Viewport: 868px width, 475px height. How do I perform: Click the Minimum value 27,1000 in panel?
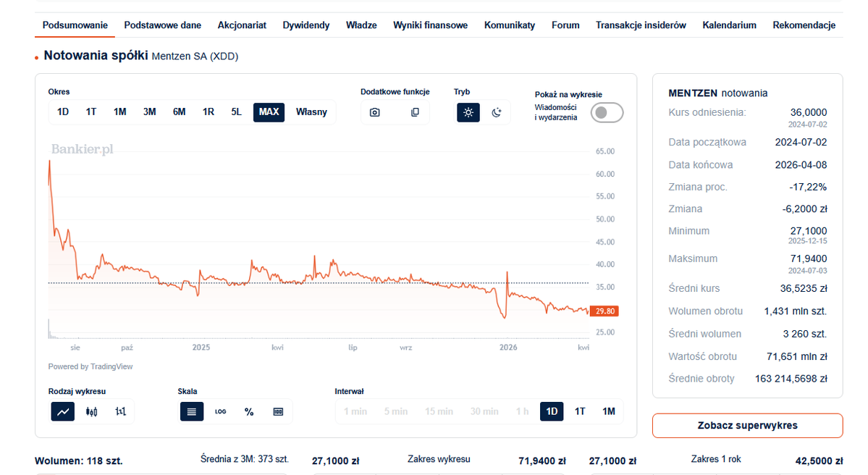click(x=809, y=231)
